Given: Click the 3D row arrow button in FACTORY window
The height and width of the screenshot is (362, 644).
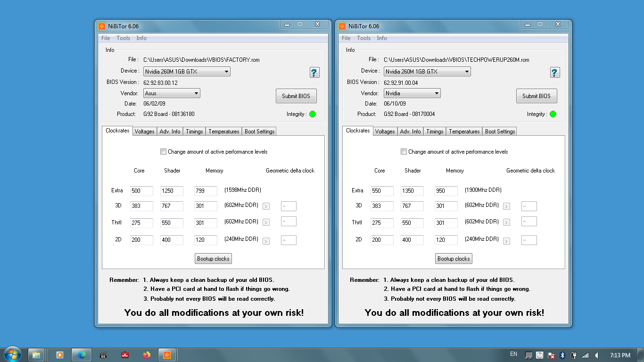Looking at the screenshot, I should tap(266, 206).
